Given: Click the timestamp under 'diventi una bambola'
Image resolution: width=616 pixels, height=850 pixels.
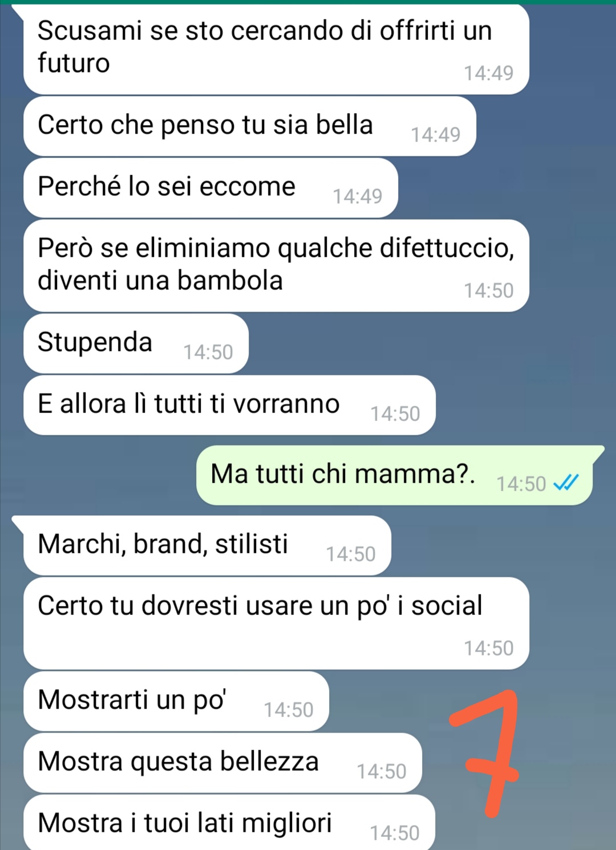Looking at the screenshot, I should 488,290.
